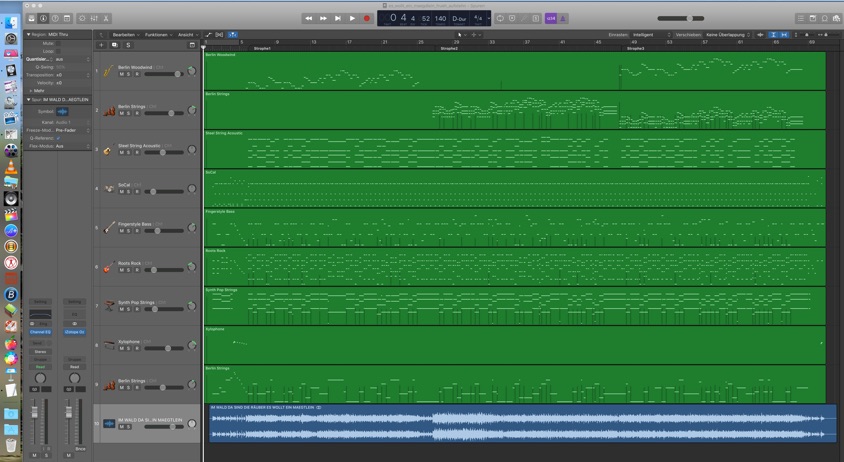Open the List Editors button at top right
Screen dimensions: 844x462
click(x=801, y=18)
